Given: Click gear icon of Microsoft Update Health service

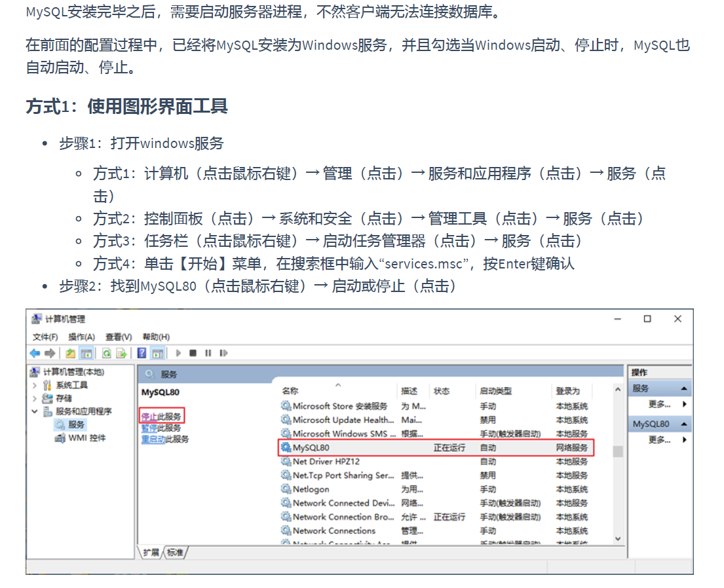Looking at the screenshot, I should point(286,420).
